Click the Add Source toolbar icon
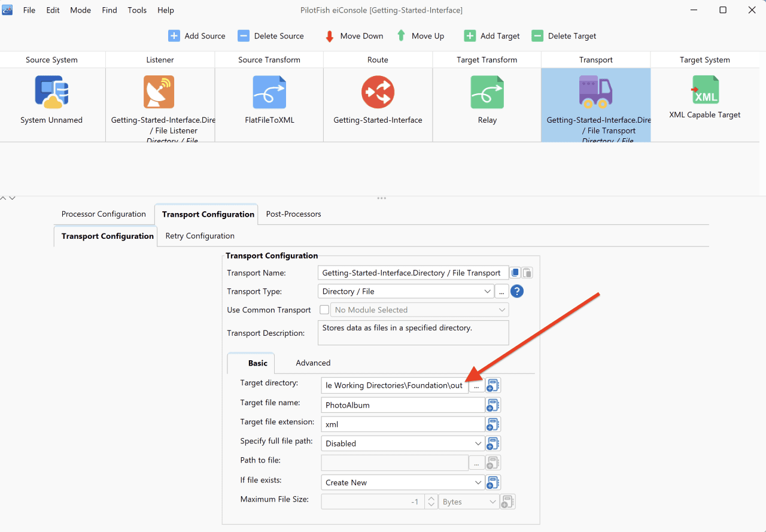The image size is (766, 532). tap(174, 36)
